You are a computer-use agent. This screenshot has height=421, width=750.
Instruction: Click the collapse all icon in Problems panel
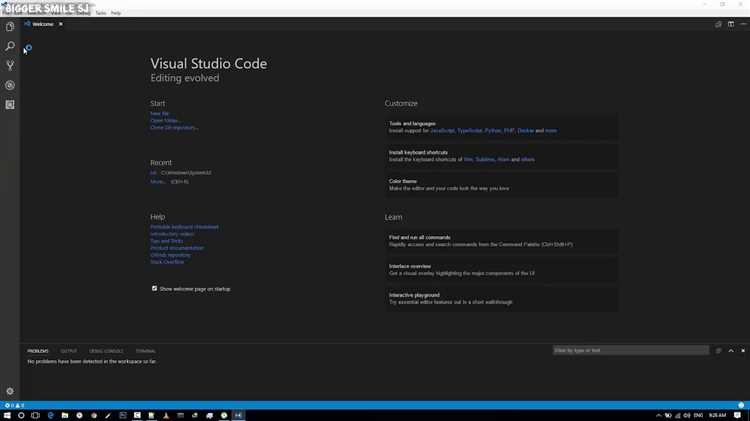click(x=718, y=351)
